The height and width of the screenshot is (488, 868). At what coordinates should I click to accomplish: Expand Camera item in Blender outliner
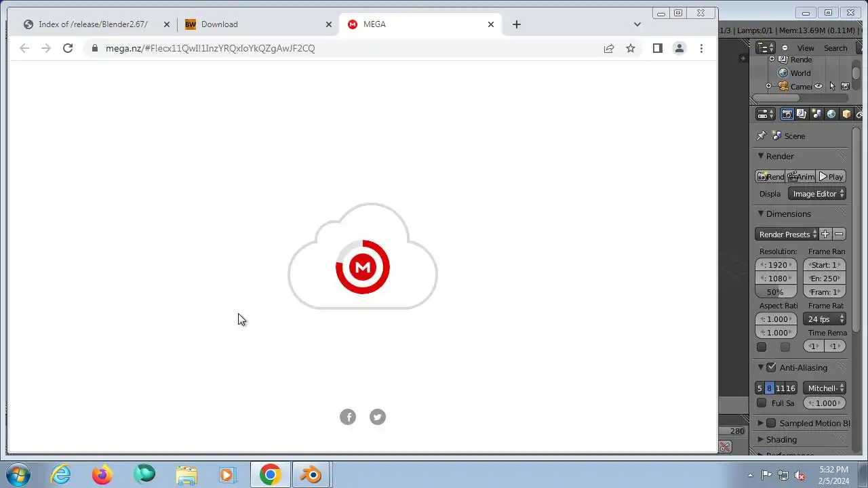point(768,86)
